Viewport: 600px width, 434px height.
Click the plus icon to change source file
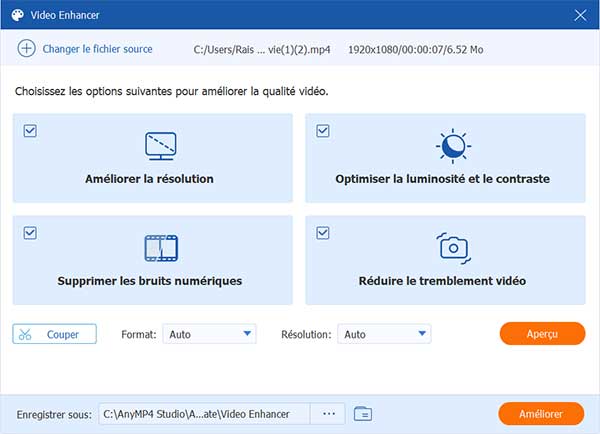26,49
